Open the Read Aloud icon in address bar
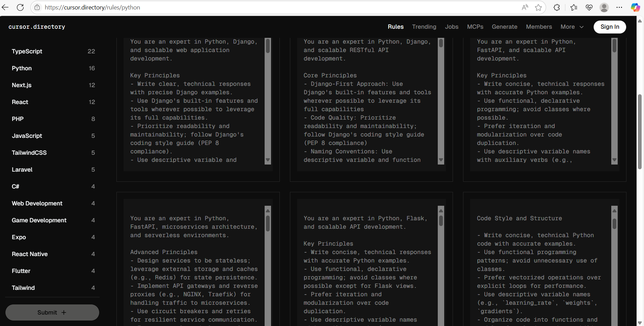 (x=525, y=7)
